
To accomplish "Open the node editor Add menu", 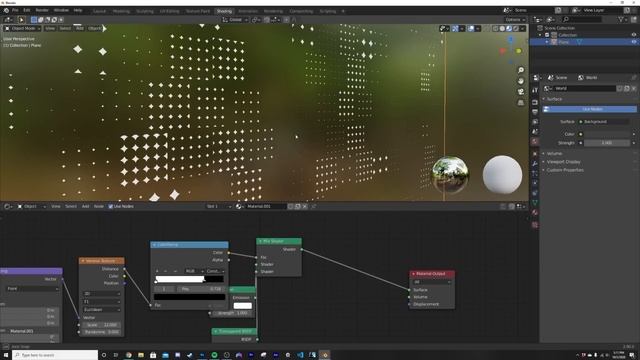I will (85, 207).
